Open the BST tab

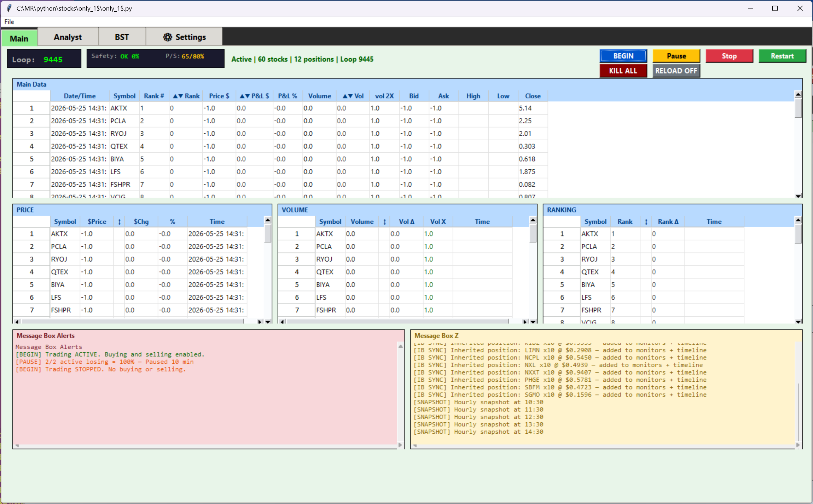coord(122,37)
